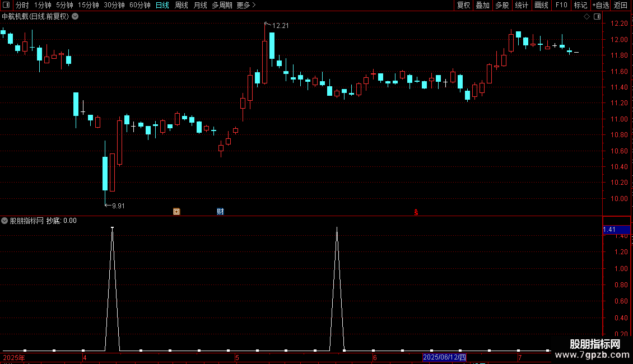Select the 15分钟 period
Viewport: 633px width, 364px height.
coord(89,5)
